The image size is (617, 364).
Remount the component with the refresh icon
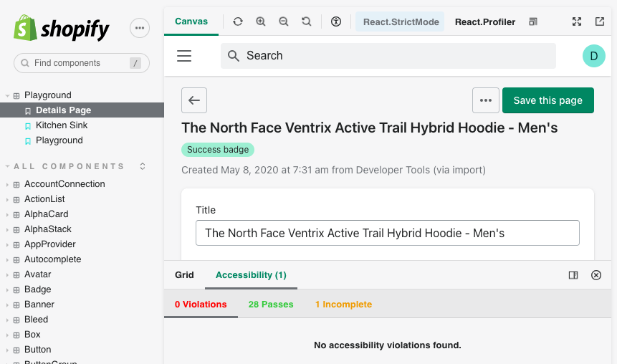tap(238, 21)
